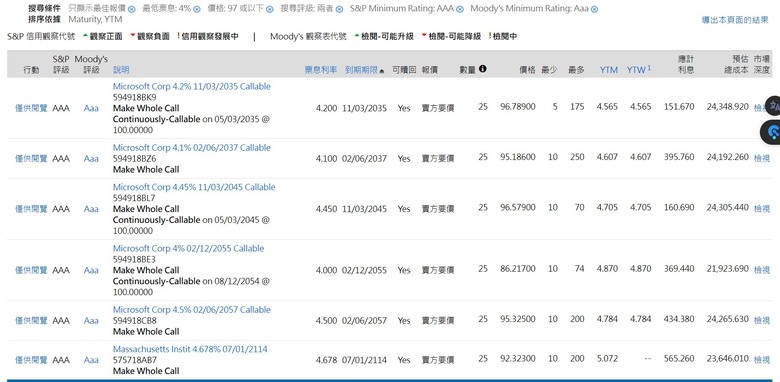
Task: Click 僅供閱覽 for the 2057 Microsoft bond
Action: click(31, 321)
